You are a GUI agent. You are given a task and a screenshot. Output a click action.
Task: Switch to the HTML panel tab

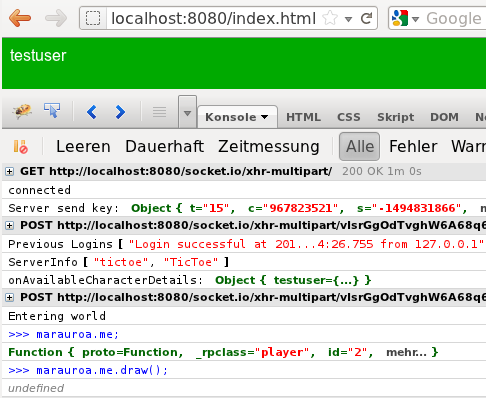[303, 117]
